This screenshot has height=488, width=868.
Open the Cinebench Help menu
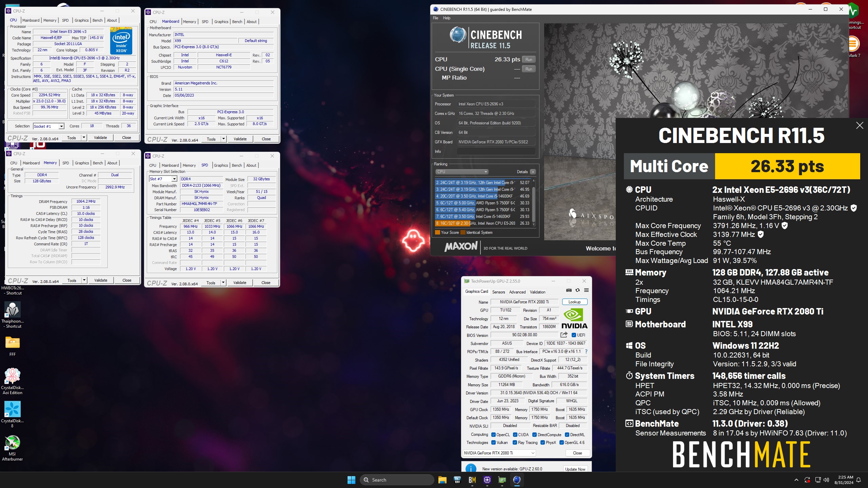tap(447, 18)
